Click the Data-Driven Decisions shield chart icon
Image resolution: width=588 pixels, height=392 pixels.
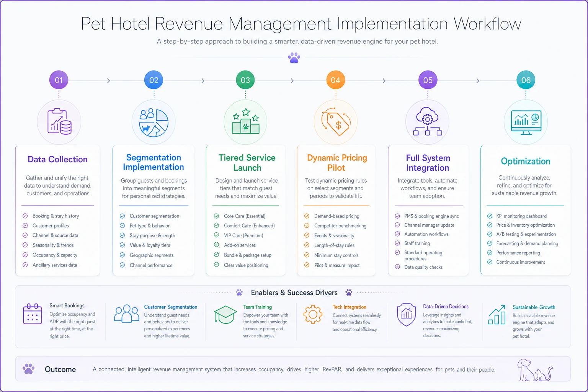click(x=407, y=314)
